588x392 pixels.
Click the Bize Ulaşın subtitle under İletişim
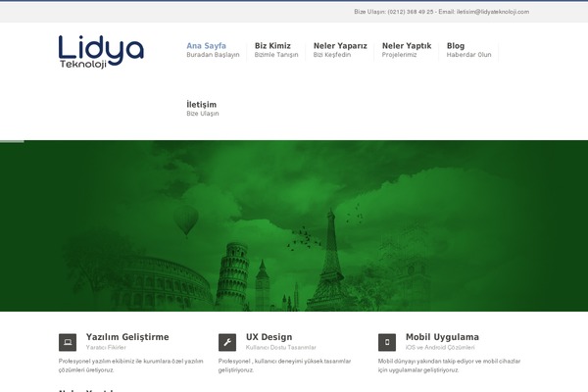tap(203, 114)
